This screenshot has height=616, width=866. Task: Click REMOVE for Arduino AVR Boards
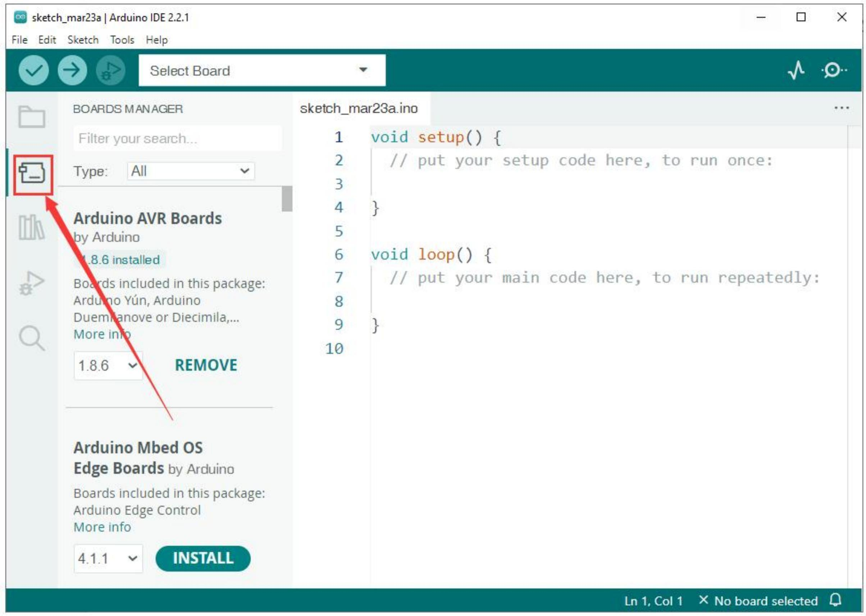pos(206,365)
